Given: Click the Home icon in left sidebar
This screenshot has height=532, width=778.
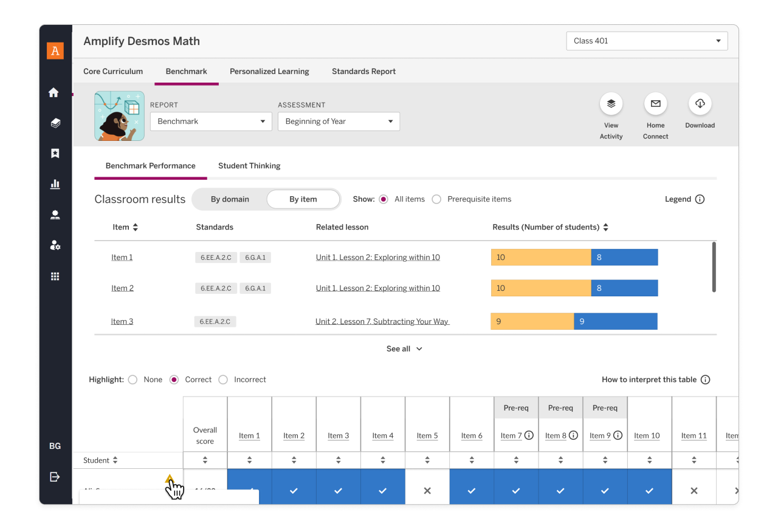Looking at the screenshot, I should coord(54,92).
